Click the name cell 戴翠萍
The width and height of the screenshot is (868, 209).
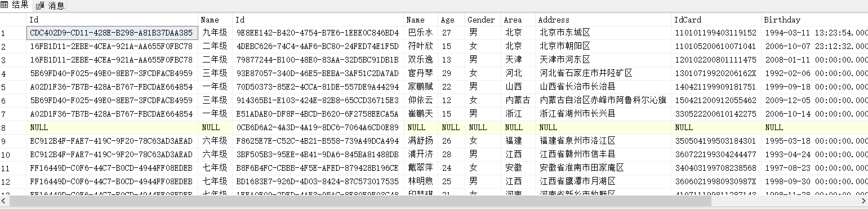pos(420,168)
